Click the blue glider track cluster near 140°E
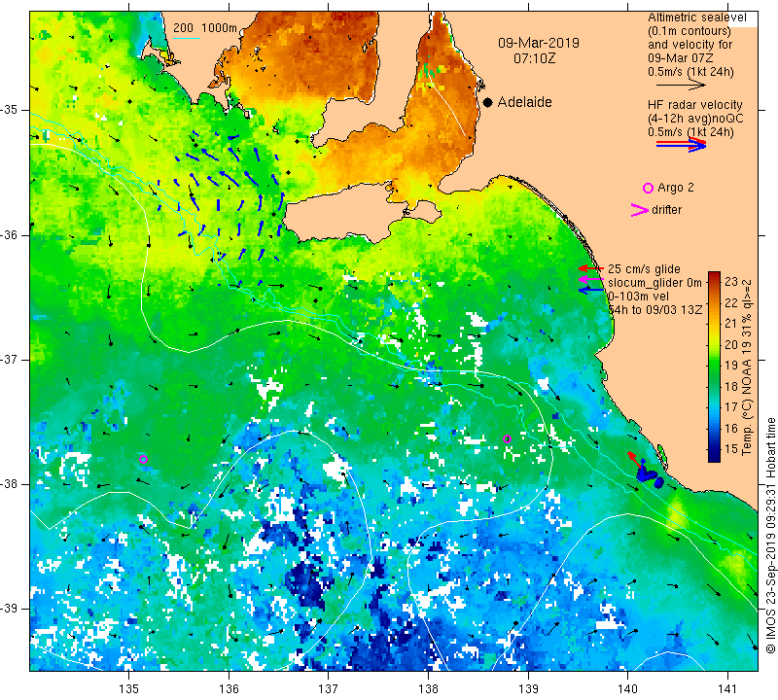The width and height of the screenshot is (778, 700). click(x=648, y=473)
